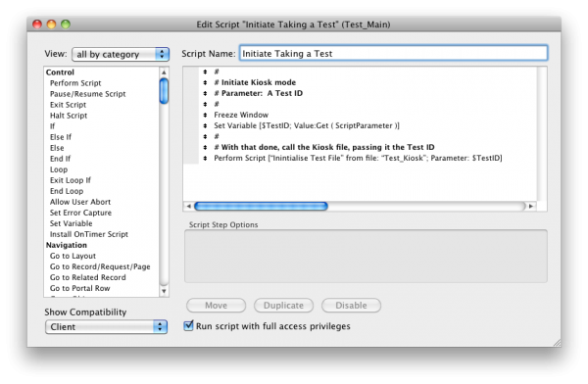This screenshot has width=588, height=384.
Task: Select Go to Portal Row step
Action: pyautogui.click(x=80, y=288)
